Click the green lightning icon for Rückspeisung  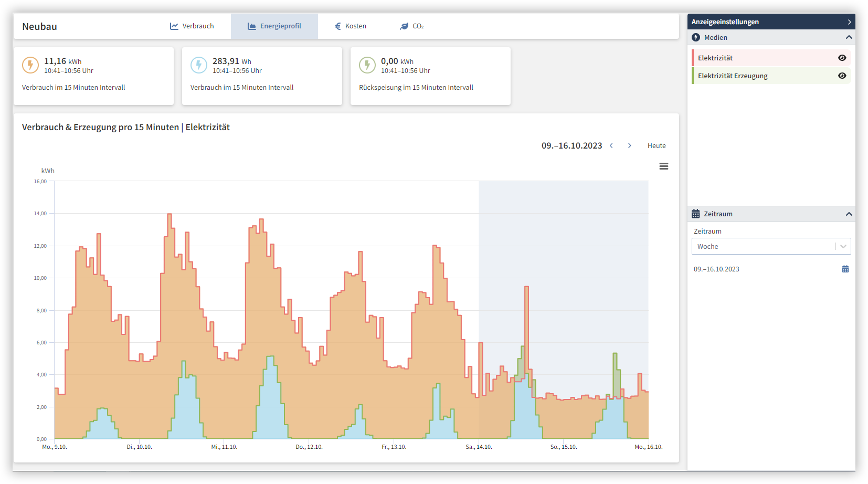coord(367,65)
